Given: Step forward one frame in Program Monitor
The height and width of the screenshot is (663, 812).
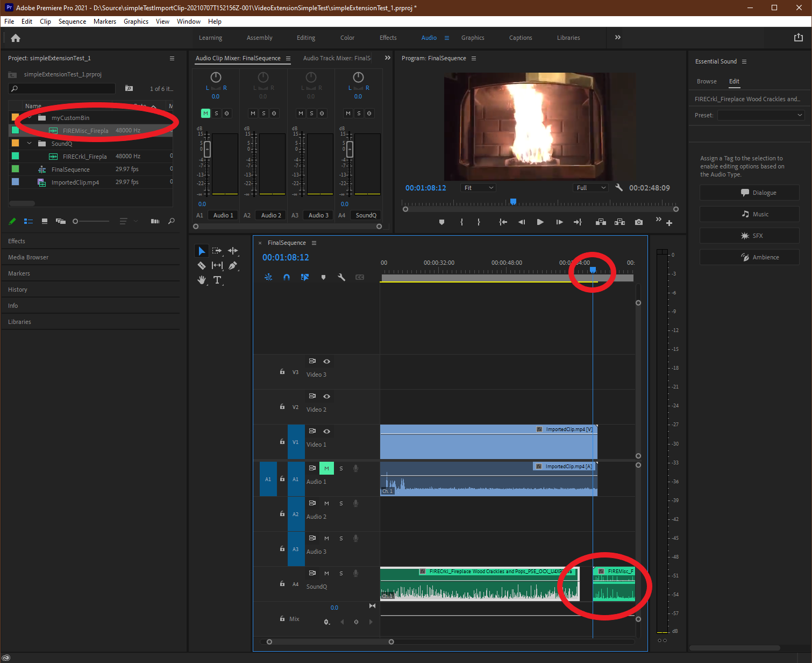Looking at the screenshot, I should [x=559, y=222].
